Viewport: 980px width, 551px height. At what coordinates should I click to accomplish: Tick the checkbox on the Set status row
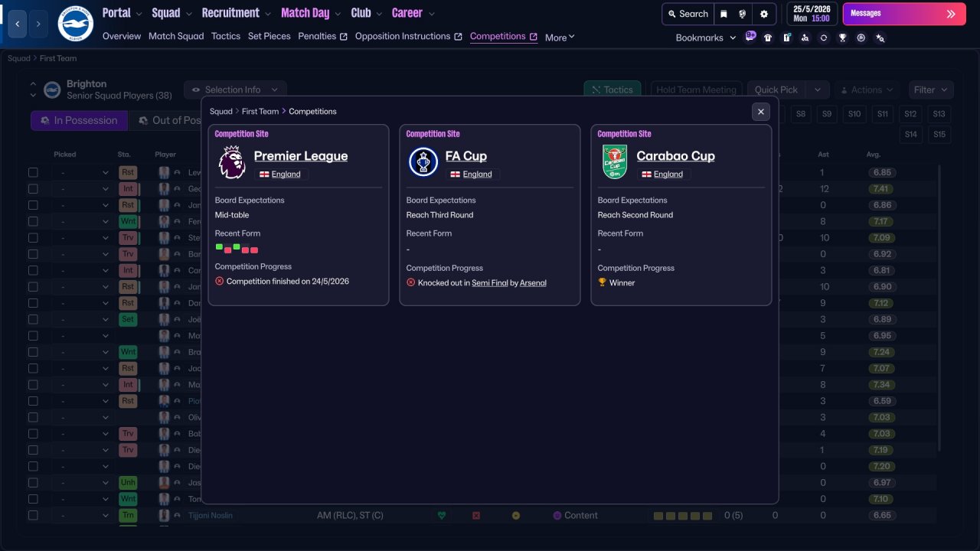tap(33, 319)
